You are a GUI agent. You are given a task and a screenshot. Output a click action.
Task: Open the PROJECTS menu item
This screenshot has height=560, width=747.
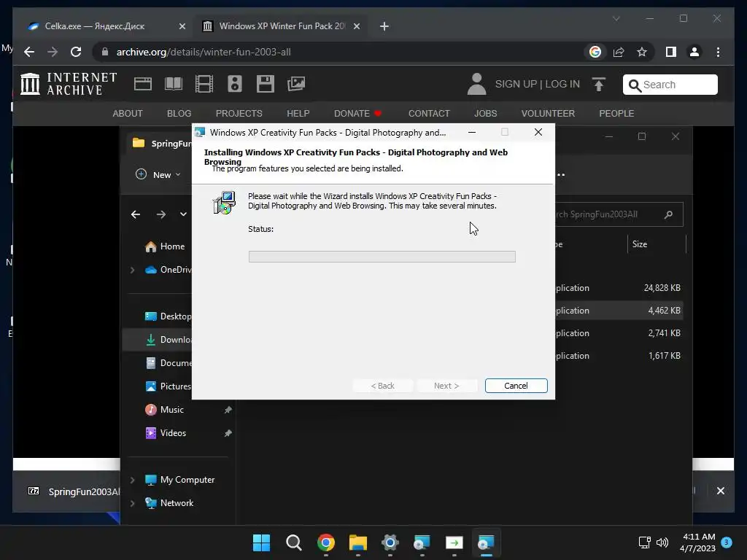(239, 113)
